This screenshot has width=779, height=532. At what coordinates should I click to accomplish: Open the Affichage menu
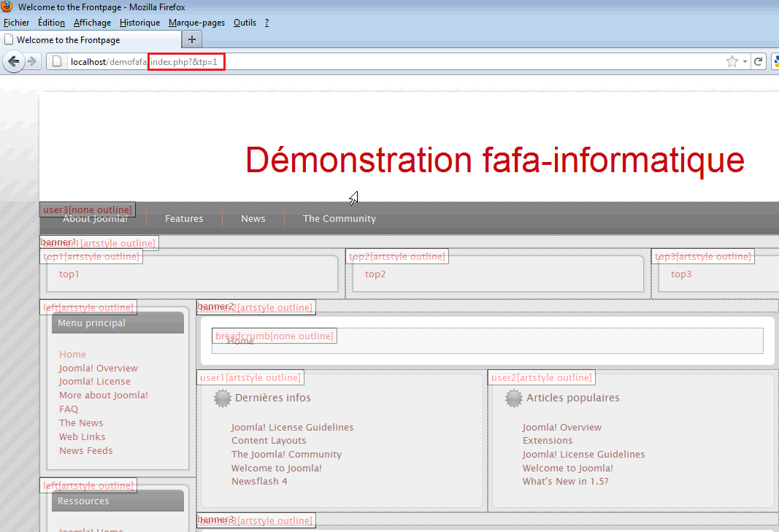pyautogui.click(x=93, y=23)
